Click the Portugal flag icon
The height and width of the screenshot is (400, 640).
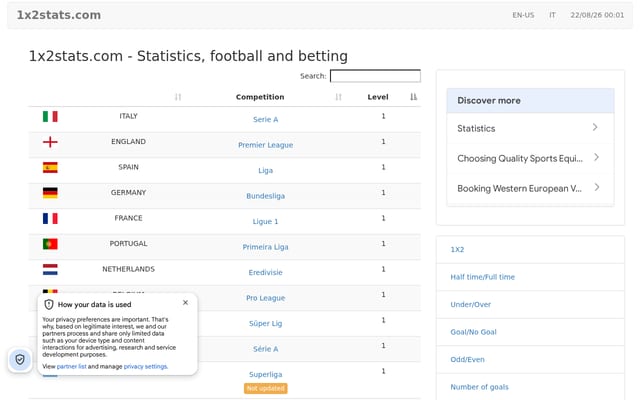coord(50,244)
